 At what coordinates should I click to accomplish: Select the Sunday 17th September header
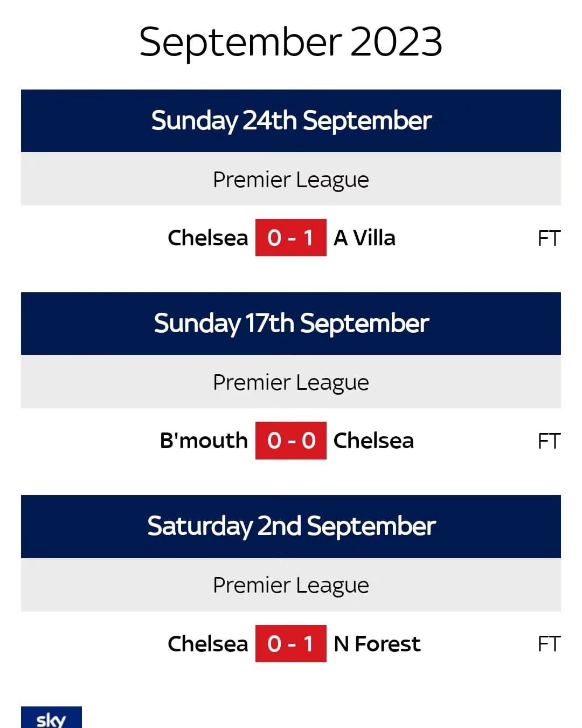291,324
